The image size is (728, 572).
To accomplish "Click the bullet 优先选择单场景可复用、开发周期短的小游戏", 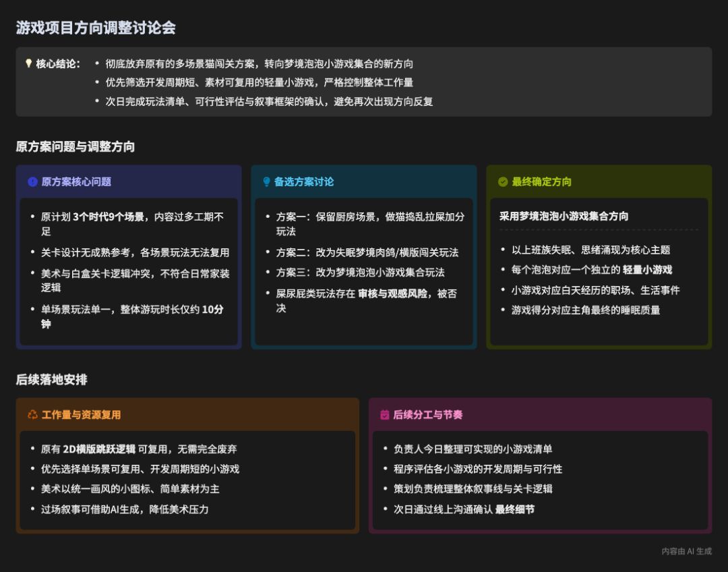I will [140, 469].
